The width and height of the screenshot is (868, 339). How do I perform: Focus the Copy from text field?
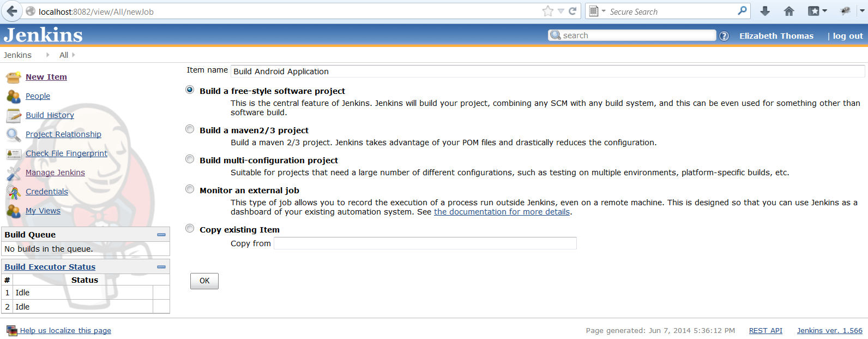pyautogui.click(x=425, y=243)
